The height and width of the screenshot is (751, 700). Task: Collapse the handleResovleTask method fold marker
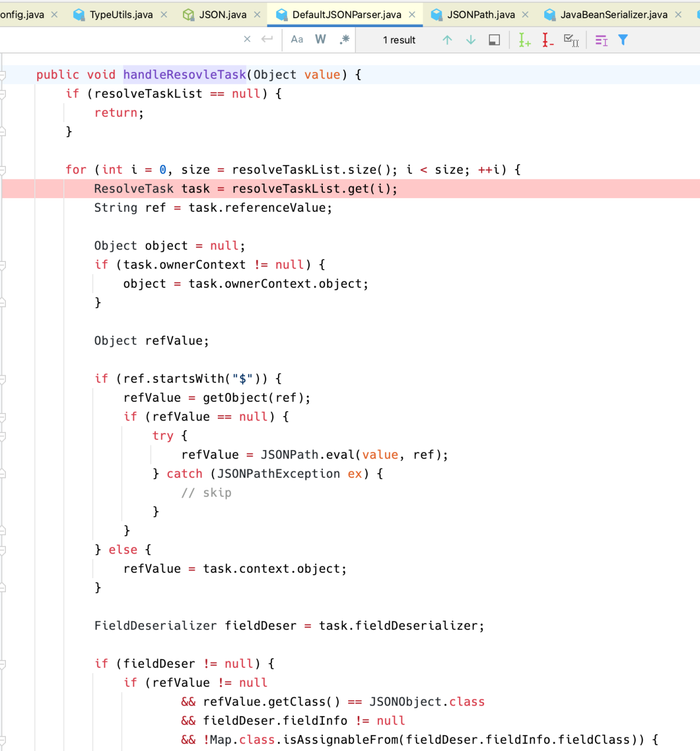(3, 75)
